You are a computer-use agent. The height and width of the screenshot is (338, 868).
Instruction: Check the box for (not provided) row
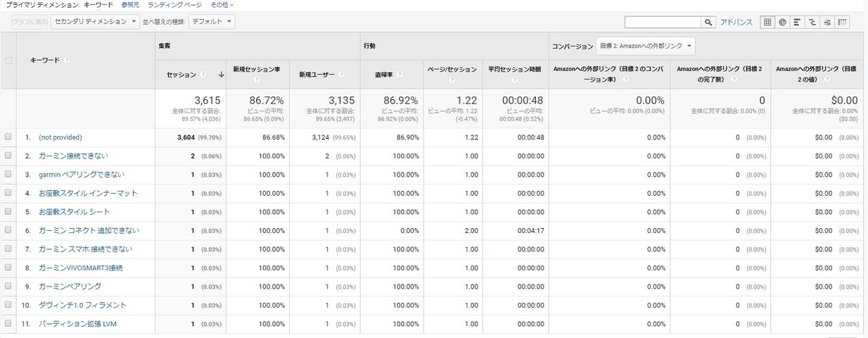pyautogui.click(x=8, y=137)
